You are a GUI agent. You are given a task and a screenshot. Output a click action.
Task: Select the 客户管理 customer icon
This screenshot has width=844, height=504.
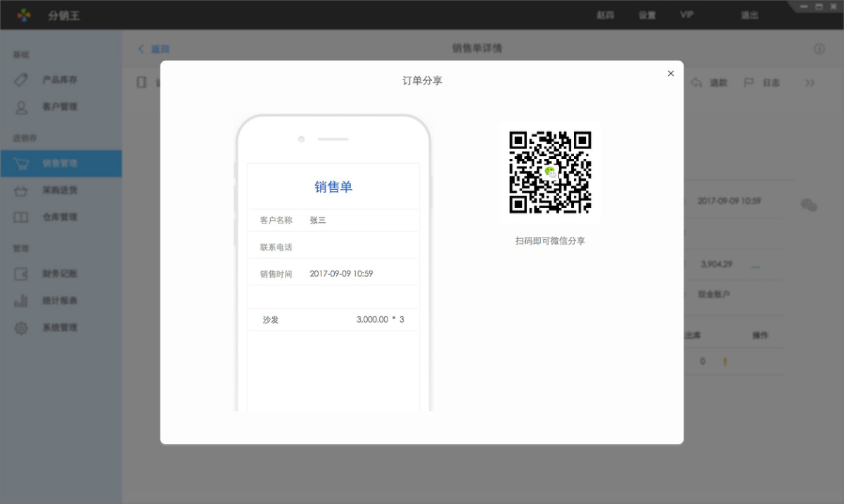(x=21, y=107)
